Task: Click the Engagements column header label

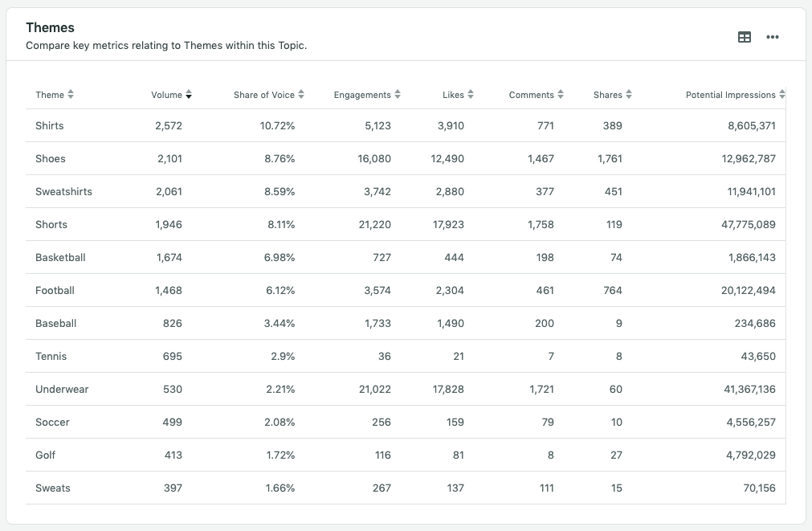Action: (x=362, y=95)
